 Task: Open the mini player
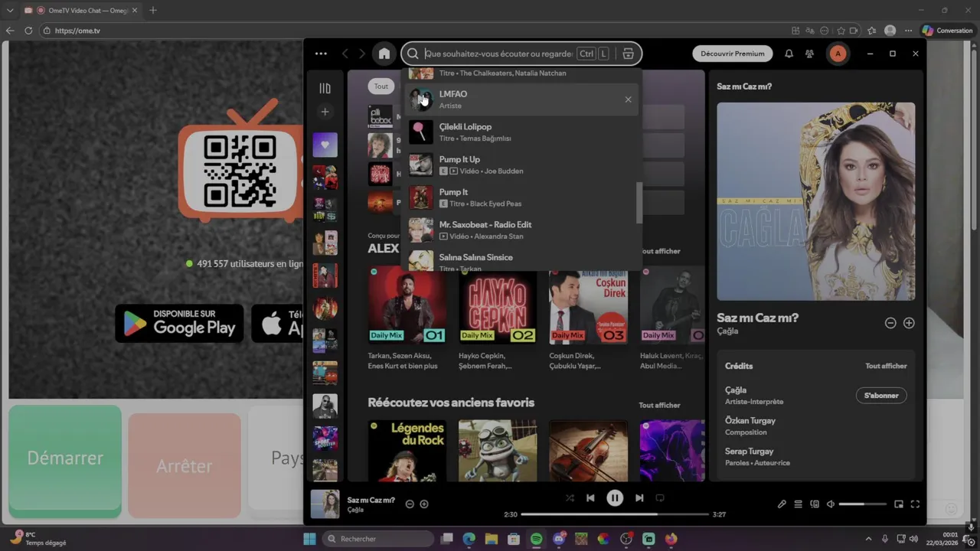click(899, 504)
